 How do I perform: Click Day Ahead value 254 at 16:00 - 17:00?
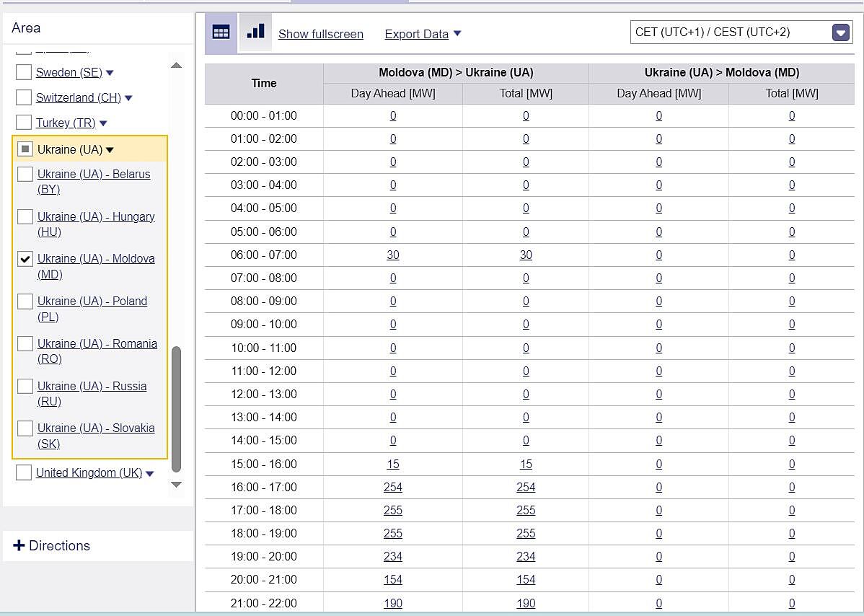[x=392, y=488]
